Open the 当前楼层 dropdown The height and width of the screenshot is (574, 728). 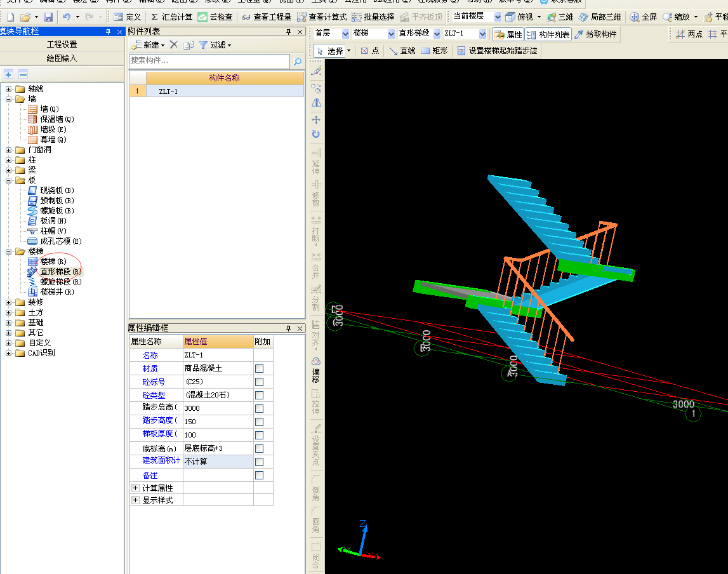[x=498, y=17]
